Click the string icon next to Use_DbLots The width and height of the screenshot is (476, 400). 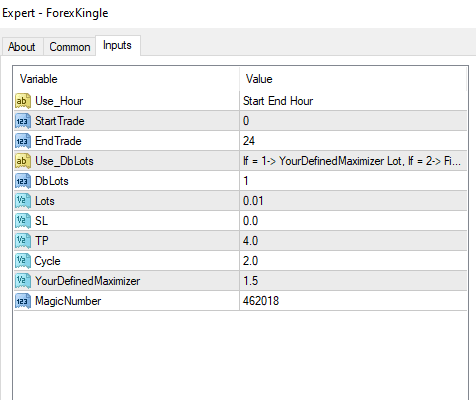point(23,161)
